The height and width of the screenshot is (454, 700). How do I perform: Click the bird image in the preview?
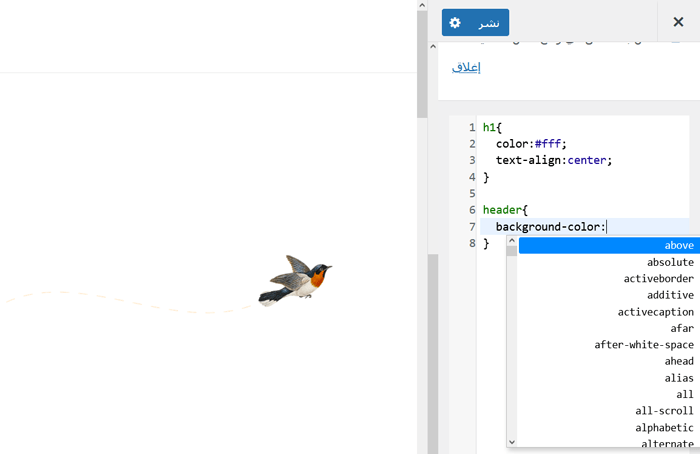[295, 280]
